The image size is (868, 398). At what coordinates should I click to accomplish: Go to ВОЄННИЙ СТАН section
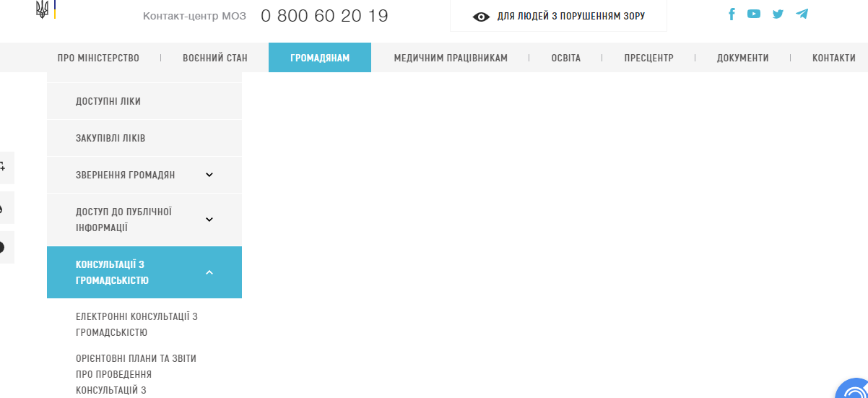coord(215,58)
